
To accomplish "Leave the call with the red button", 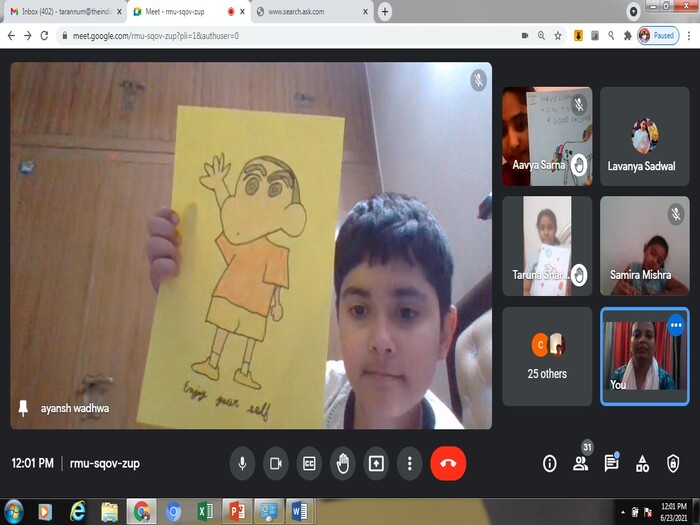I will coord(448,463).
